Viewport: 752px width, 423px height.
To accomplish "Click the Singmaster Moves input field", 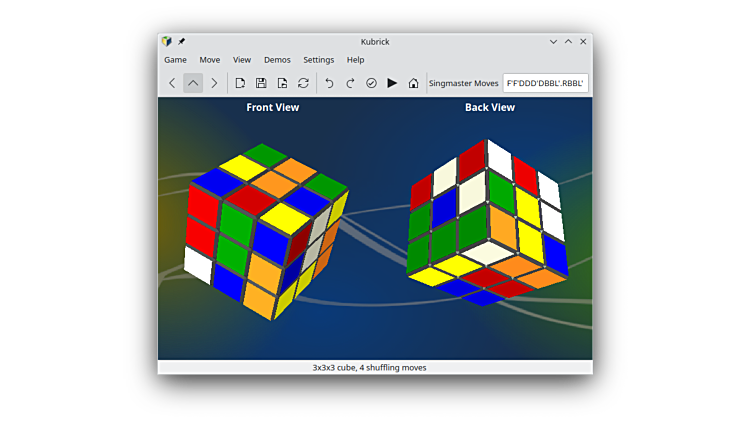I will coord(545,83).
